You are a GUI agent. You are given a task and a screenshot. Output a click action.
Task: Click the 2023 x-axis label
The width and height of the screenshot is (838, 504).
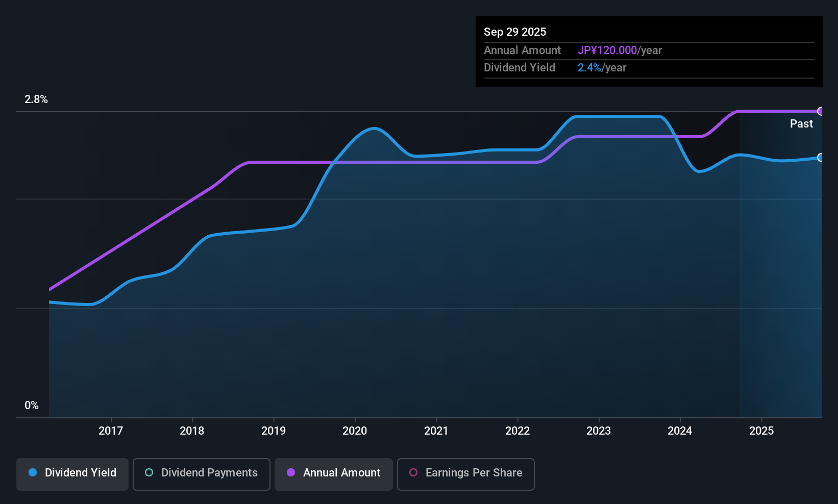599,431
